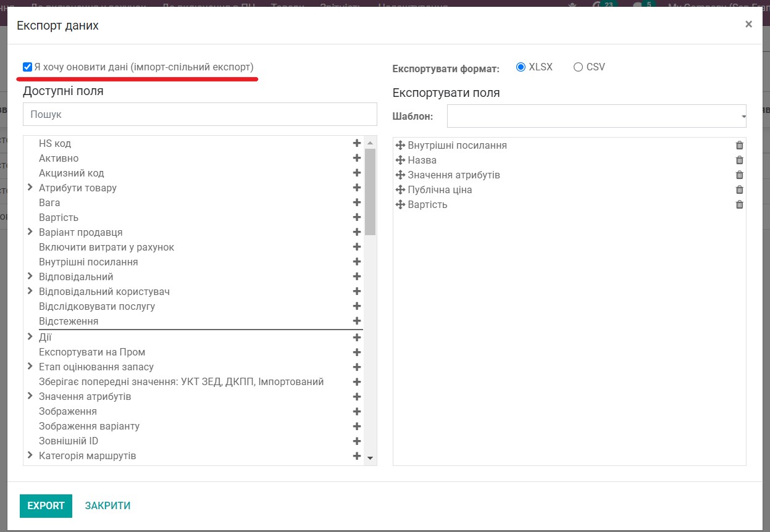Remove "Внутрішні посилання" via trash icon
Screen dimensions: 770x532
click(739, 145)
